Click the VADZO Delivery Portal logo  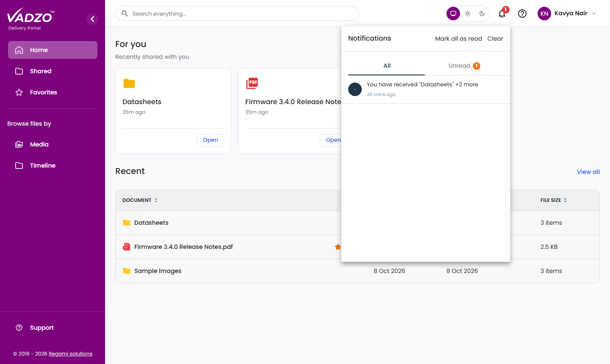[x=30, y=19]
